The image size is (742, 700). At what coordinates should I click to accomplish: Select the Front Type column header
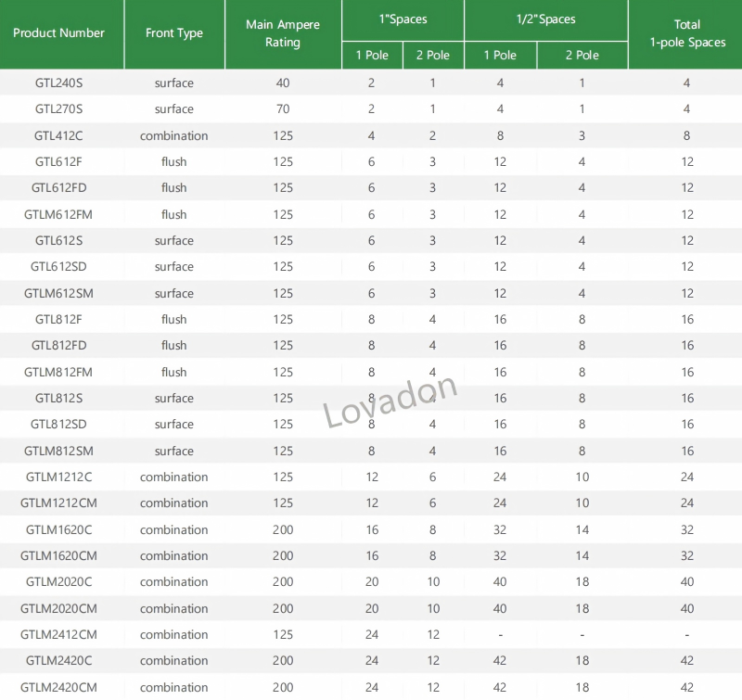tap(174, 33)
